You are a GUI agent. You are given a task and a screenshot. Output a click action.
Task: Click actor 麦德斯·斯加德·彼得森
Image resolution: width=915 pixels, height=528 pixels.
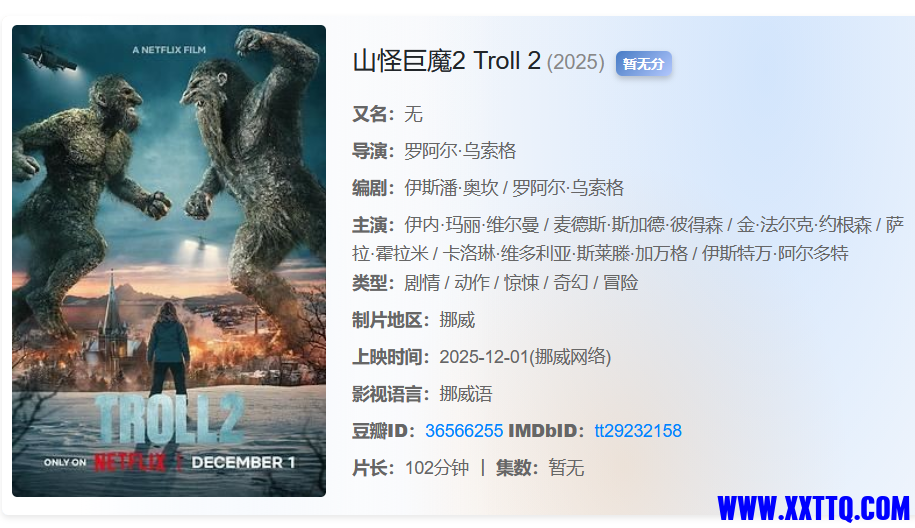(638, 225)
